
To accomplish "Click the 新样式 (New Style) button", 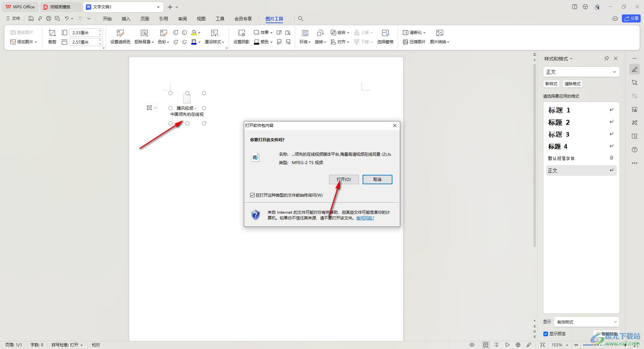I will click(551, 84).
